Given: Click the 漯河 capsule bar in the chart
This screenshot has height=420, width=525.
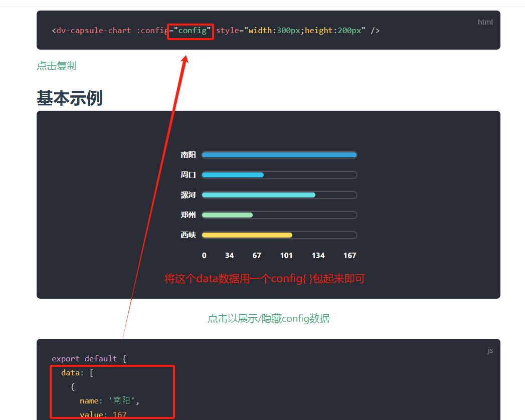Looking at the screenshot, I should point(258,194).
